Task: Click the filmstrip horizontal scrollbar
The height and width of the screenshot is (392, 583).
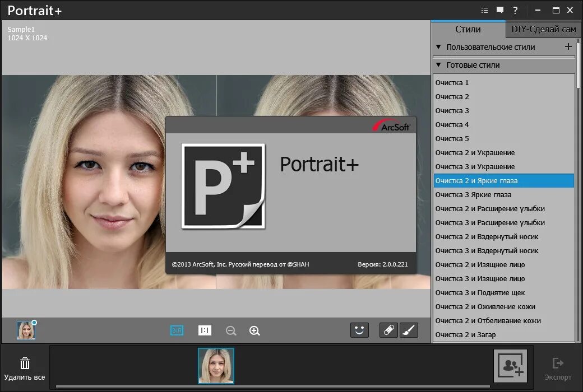Action: pyautogui.click(x=272, y=386)
